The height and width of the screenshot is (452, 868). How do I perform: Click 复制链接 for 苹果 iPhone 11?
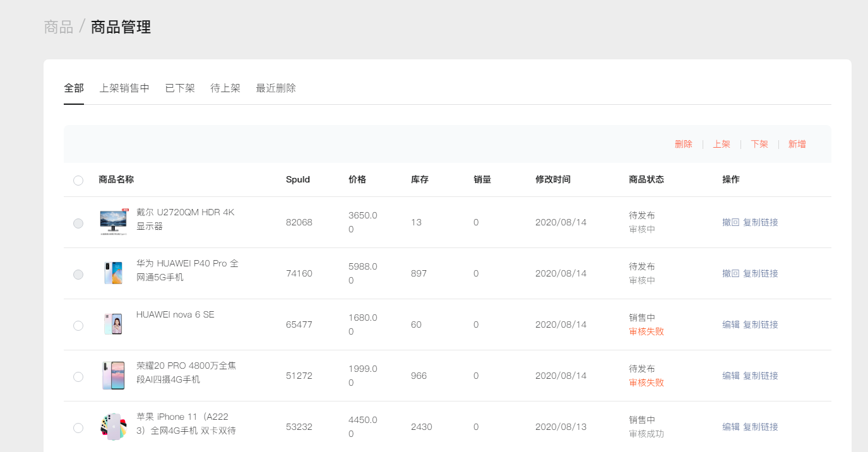coord(761,427)
